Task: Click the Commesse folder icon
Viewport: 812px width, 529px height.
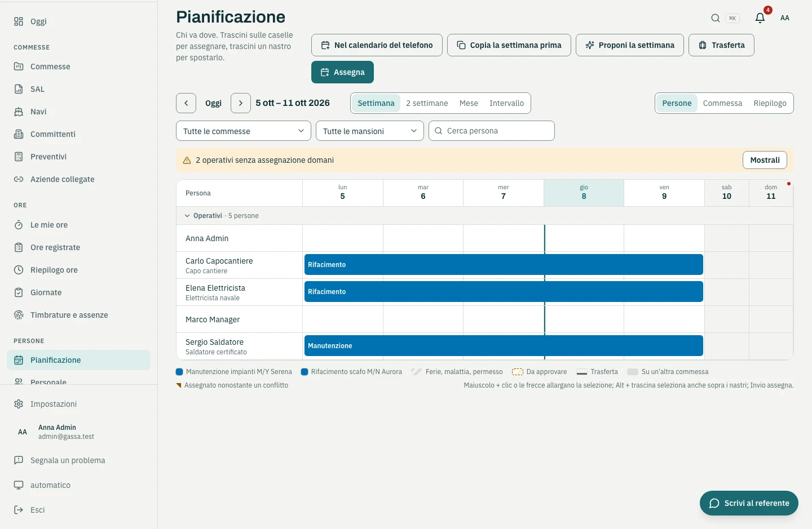Action: (x=19, y=66)
